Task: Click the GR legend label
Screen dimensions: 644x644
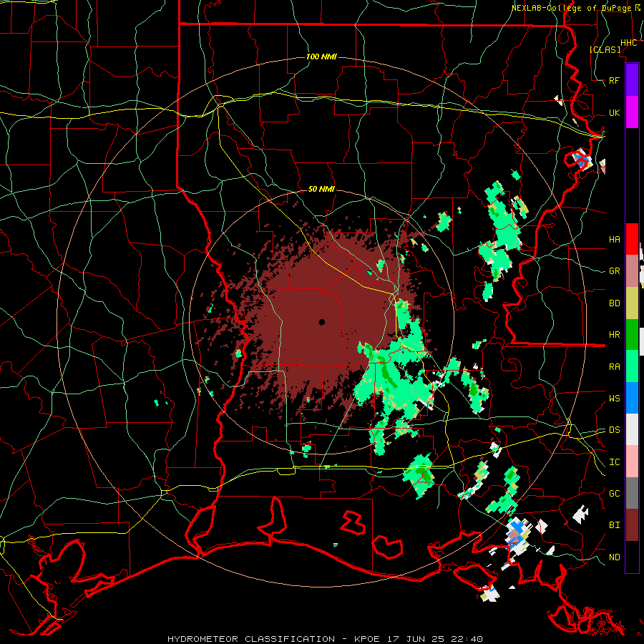Action: pyautogui.click(x=614, y=271)
